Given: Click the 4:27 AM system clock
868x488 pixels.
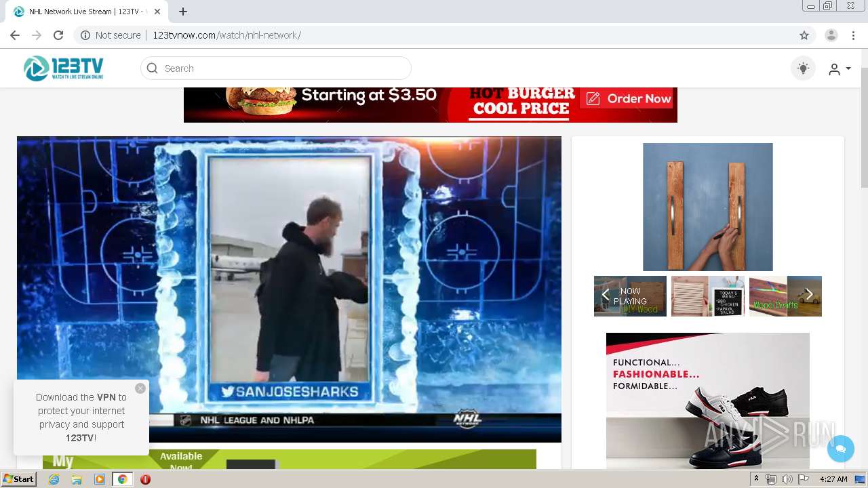Looking at the screenshot, I should (833, 479).
